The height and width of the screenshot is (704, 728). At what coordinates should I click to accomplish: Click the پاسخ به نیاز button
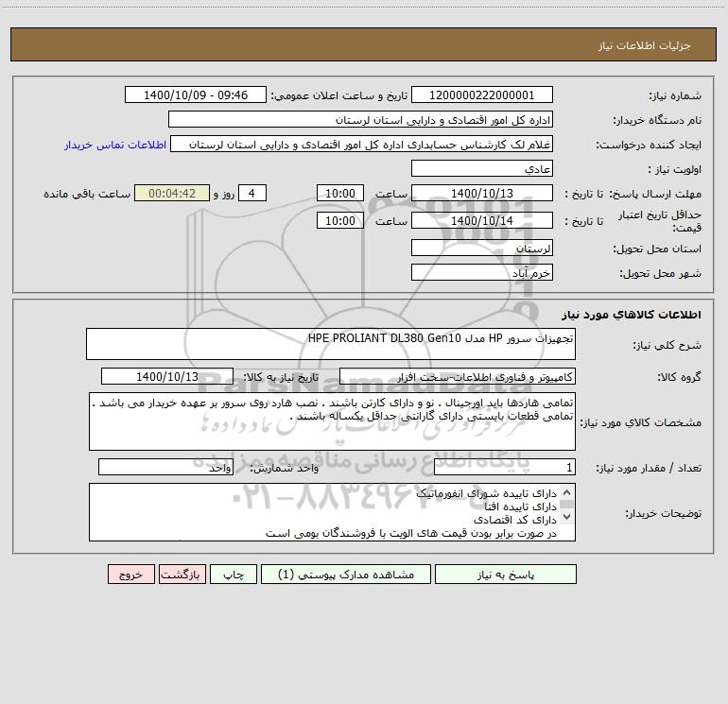[506, 575]
